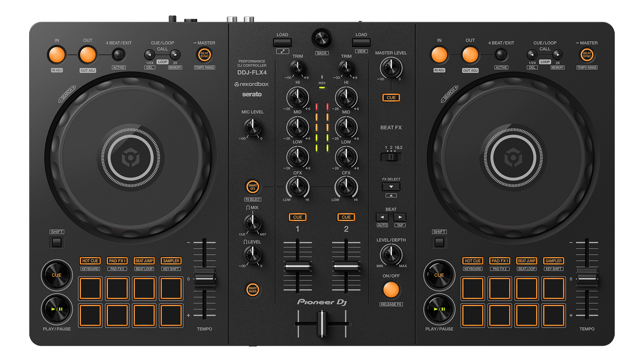Screen dimensions: 644x362
Task: Tap the last bottom-row pad on left deck
Action: click(x=171, y=315)
